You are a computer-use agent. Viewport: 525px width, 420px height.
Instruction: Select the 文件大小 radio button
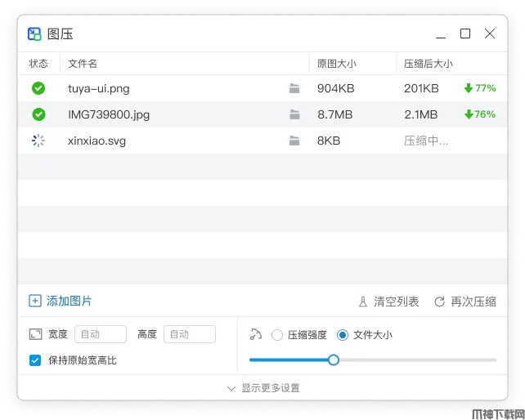tap(343, 334)
